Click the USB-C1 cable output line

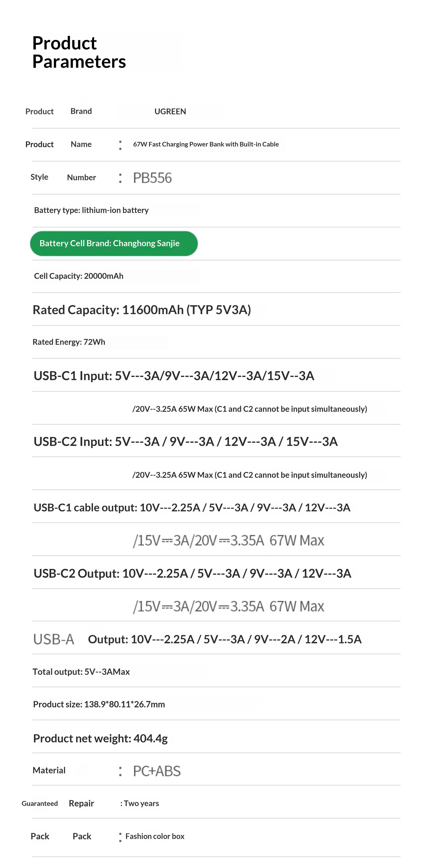[192, 507]
